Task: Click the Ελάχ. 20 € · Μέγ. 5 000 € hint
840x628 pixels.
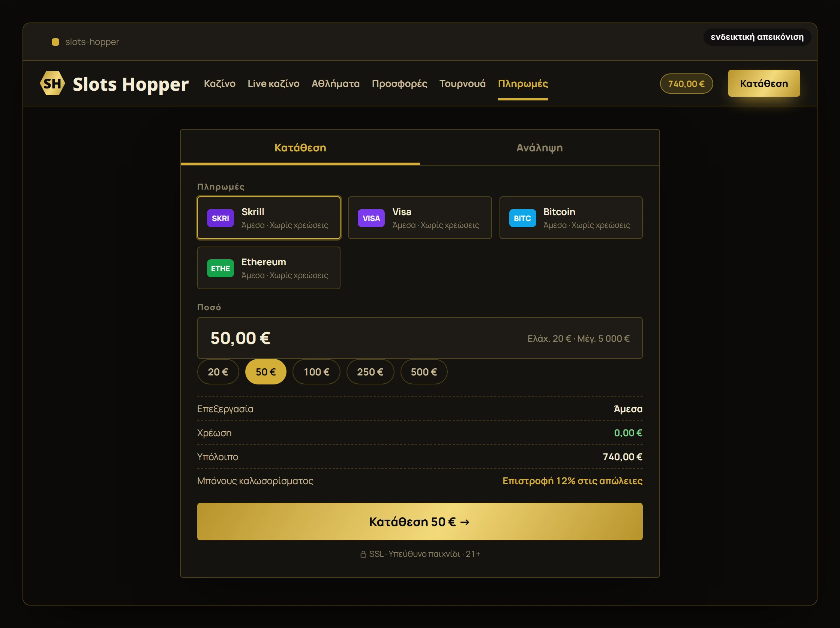Action: pyautogui.click(x=578, y=338)
